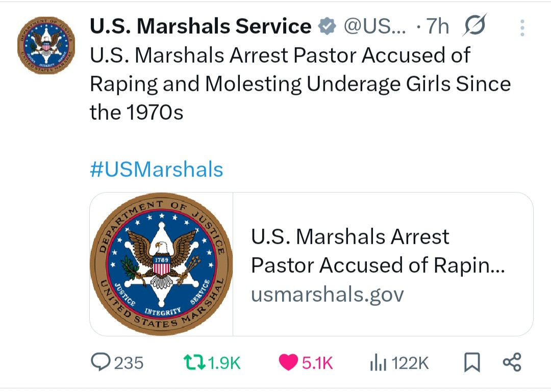
Task: Open the three-dot more options menu
Action: (x=522, y=28)
